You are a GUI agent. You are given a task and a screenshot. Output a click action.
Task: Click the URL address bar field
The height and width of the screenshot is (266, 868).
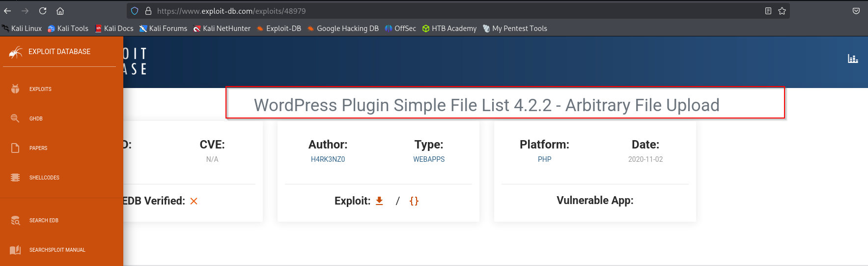tap(442, 11)
